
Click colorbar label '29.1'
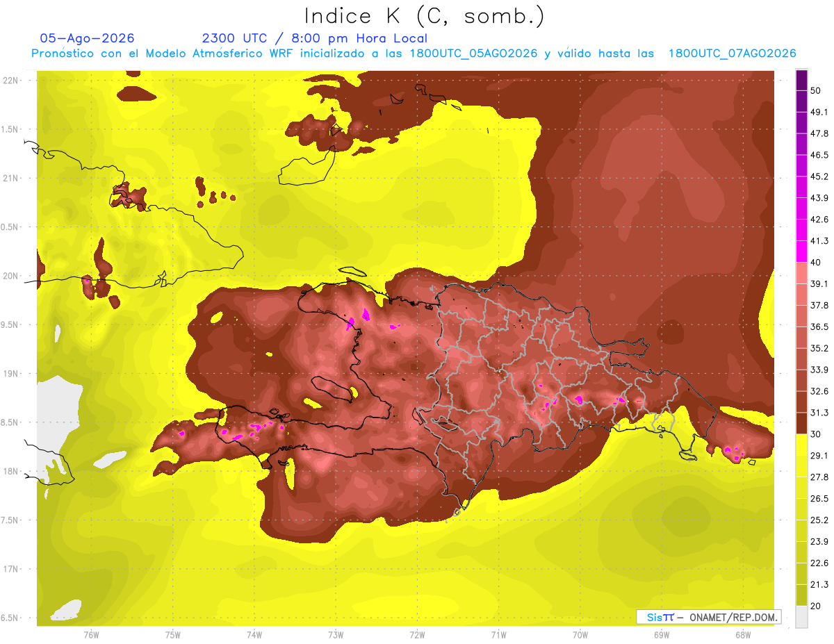[x=819, y=456]
